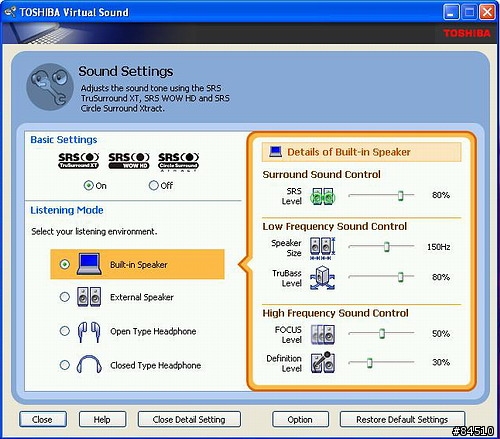The width and height of the screenshot is (500, 439).
Task: Click the Sound Settings wrench icon
Action: (50, 87)
